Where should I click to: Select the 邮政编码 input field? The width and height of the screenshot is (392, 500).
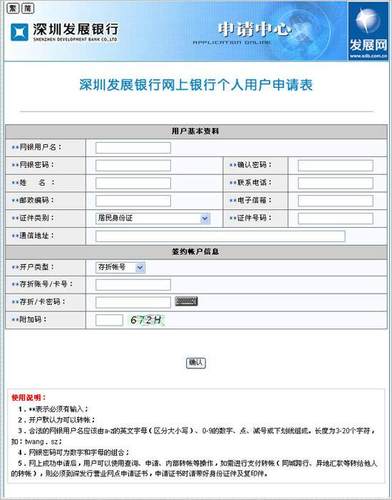(x=133, y=201)
